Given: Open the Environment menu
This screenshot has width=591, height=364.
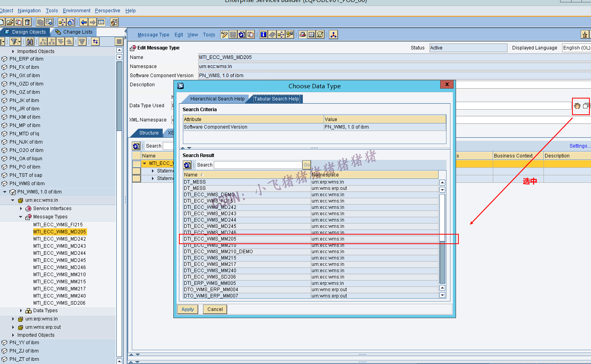Looking at the screenshot, I should click(76, 11).
